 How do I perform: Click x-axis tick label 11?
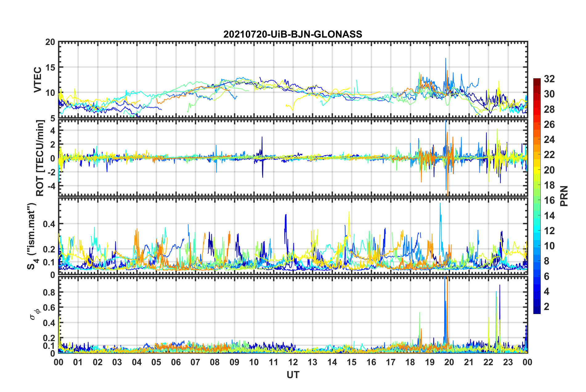274,362
